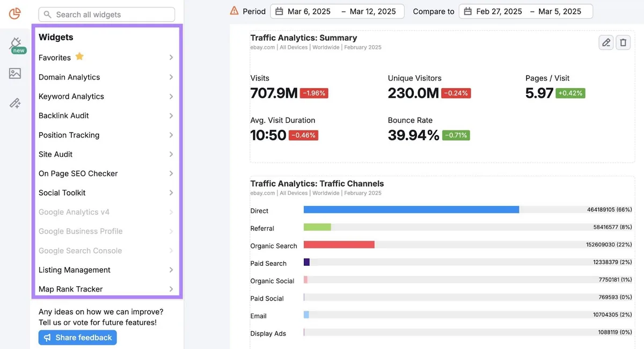This screenshot has height=349, width=644.
Task: Click Pages / Visit value 5.97
Action: click(x=539, y=93)
